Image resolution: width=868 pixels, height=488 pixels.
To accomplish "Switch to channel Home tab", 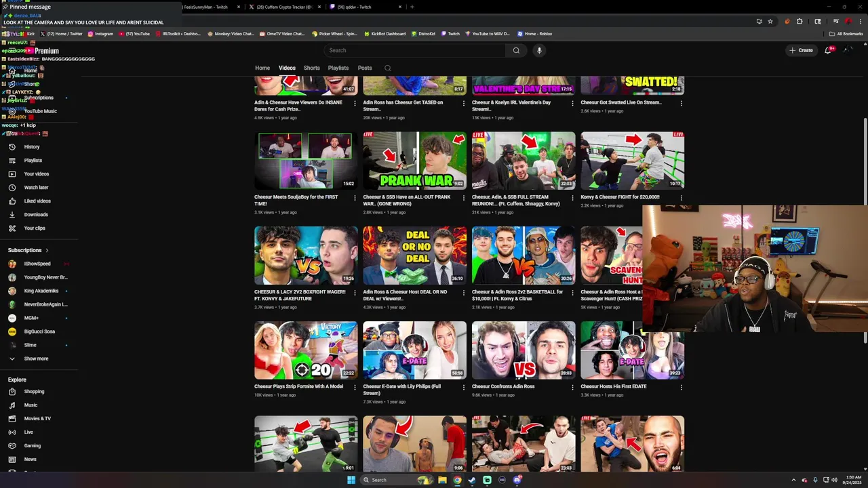I will click(x=262, y=68).
